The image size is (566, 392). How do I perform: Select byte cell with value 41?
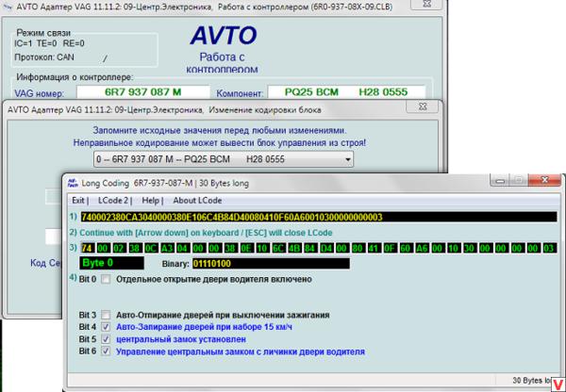(374, 248)
